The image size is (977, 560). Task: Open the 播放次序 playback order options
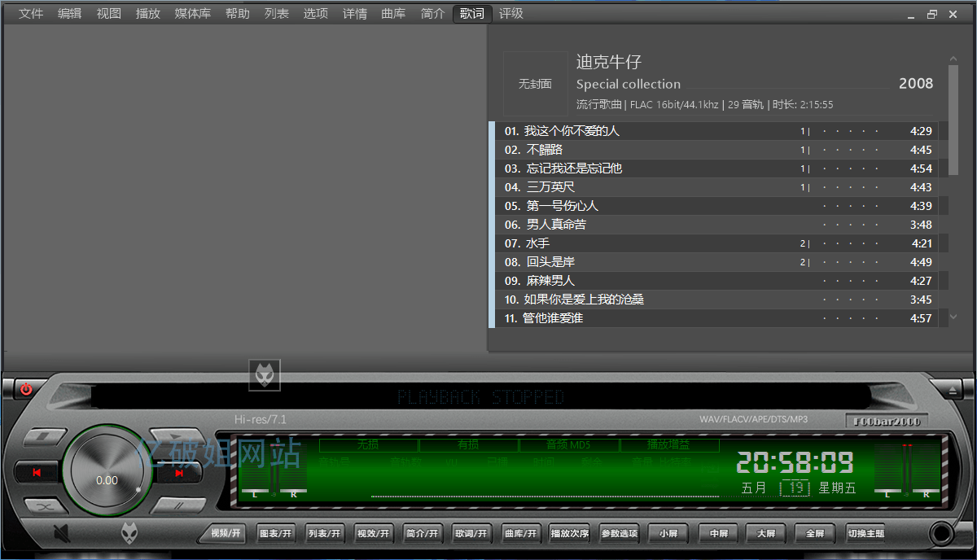click(x=570, y=533)
